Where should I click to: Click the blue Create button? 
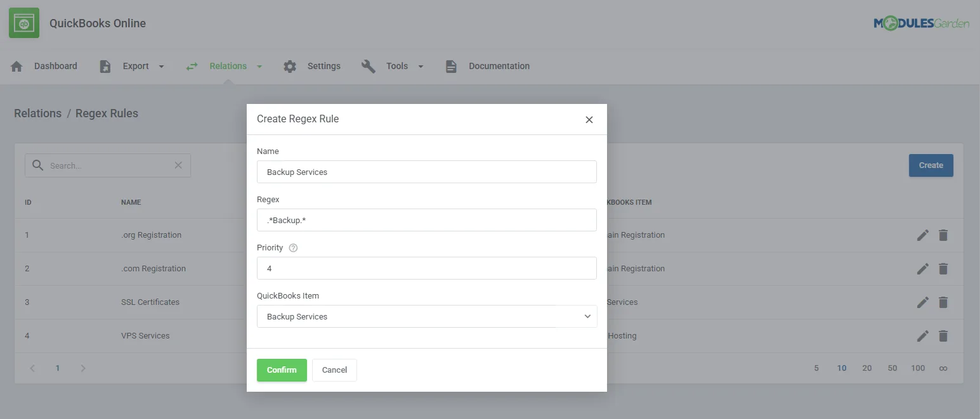pos(931,165)
